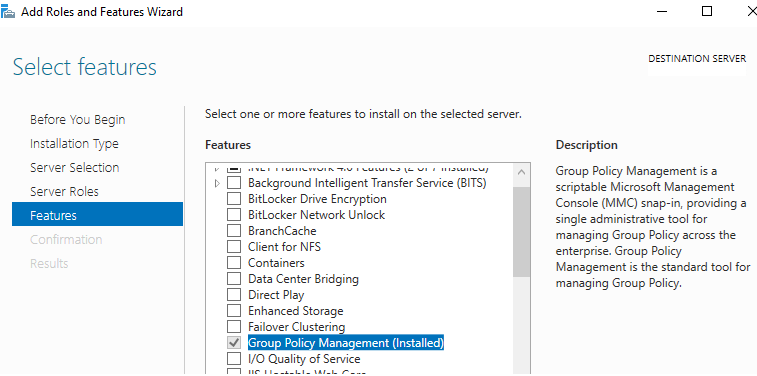
Task: Check I/O Quality of Service box
Action: pos(234,359)
